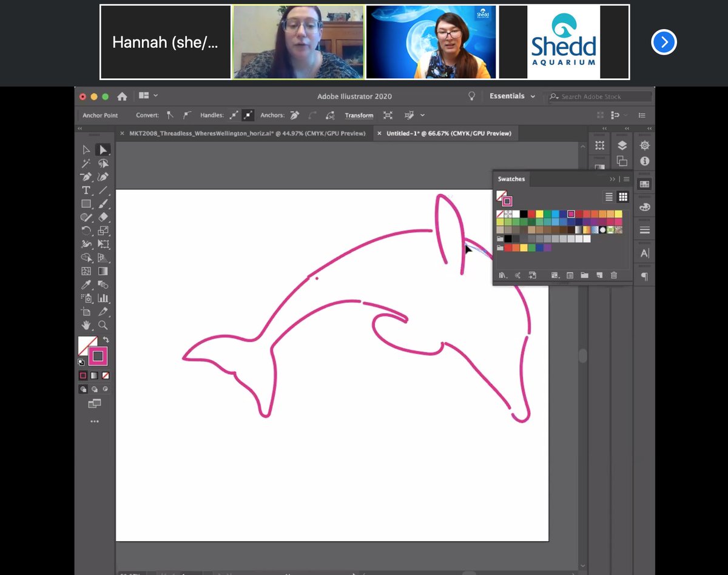728x575 pixels.
Task: Select the Curvature tool
Action: [103, 177]
